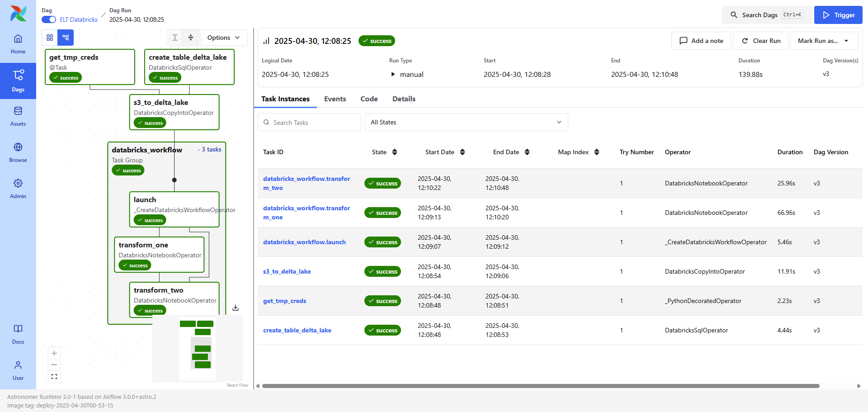Open the Dags sidebar section
Viewport: 868px width, 412px height.
18,81
